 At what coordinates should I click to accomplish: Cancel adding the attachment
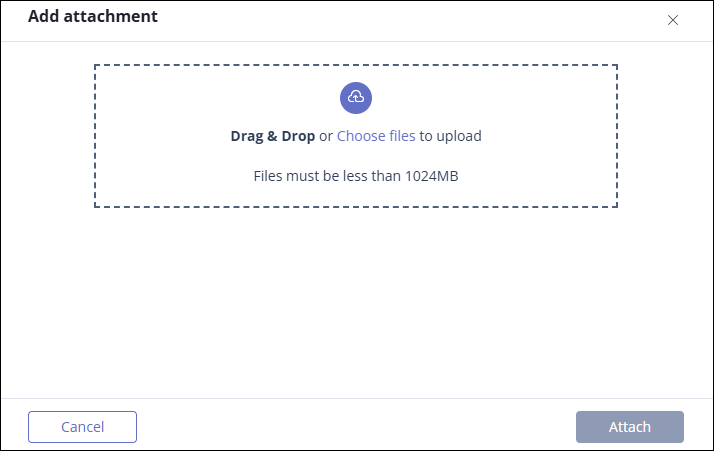point(82,427)
